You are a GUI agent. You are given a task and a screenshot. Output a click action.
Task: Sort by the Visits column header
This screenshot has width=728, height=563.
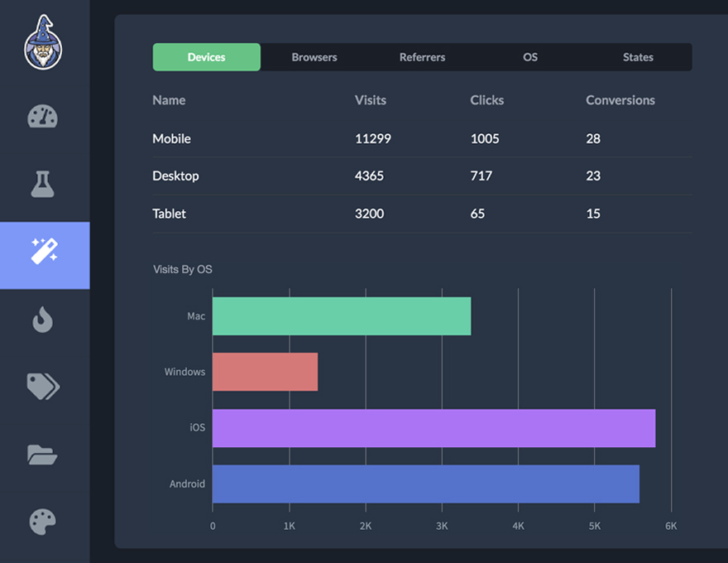(371, 100)
